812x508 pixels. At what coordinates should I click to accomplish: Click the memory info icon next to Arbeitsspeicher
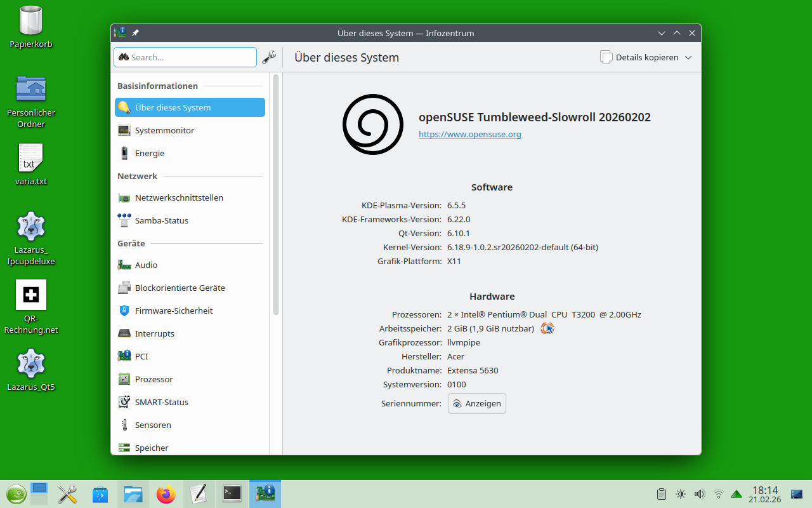coord(547,328)
